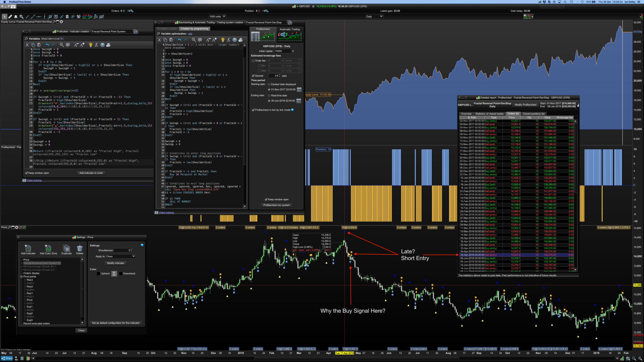644x362 pixels.
Task: Click the ProBacktest my system button
Action: [x=276, y=205]
